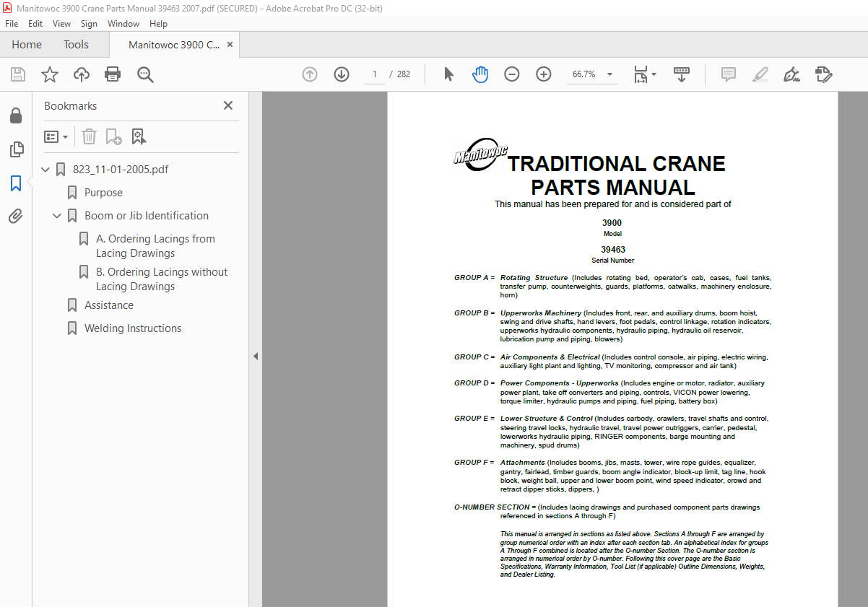Click the O-NUMBER SECTION label
Screen dimensions: 868x607
click(x=495, y=507)
